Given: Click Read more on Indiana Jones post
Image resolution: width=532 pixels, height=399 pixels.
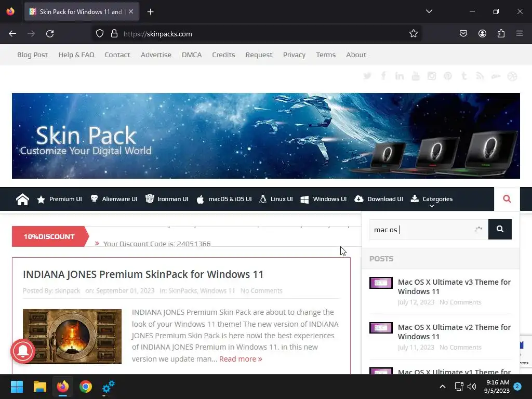Looking at the screenshot, I should click(241, 359).
